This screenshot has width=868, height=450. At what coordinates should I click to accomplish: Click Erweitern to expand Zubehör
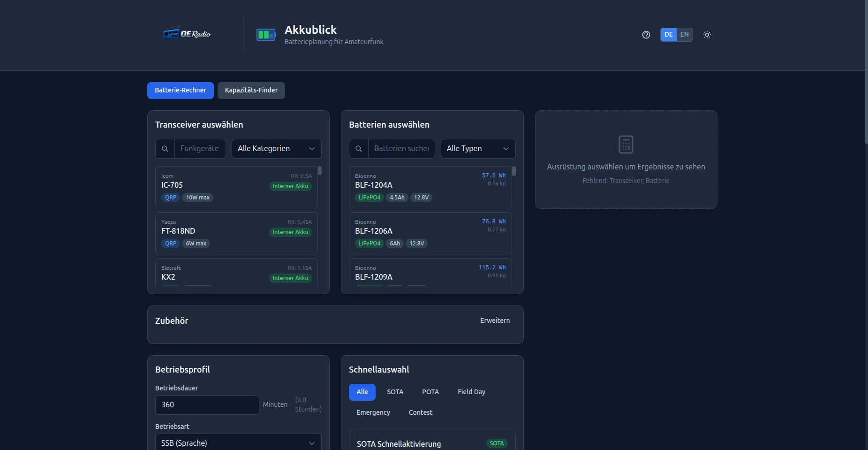point(494,320)
